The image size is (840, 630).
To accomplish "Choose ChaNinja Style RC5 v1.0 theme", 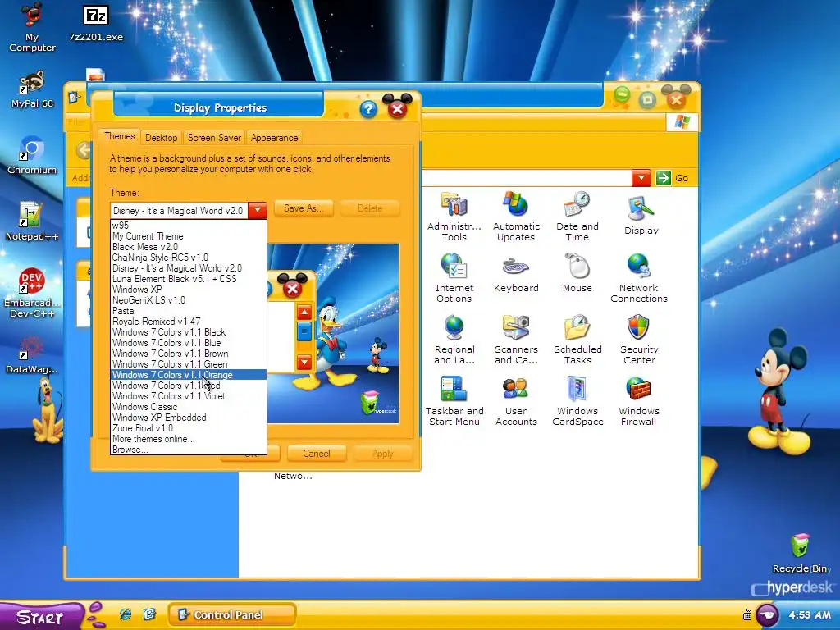I will [x=188, y=258].
